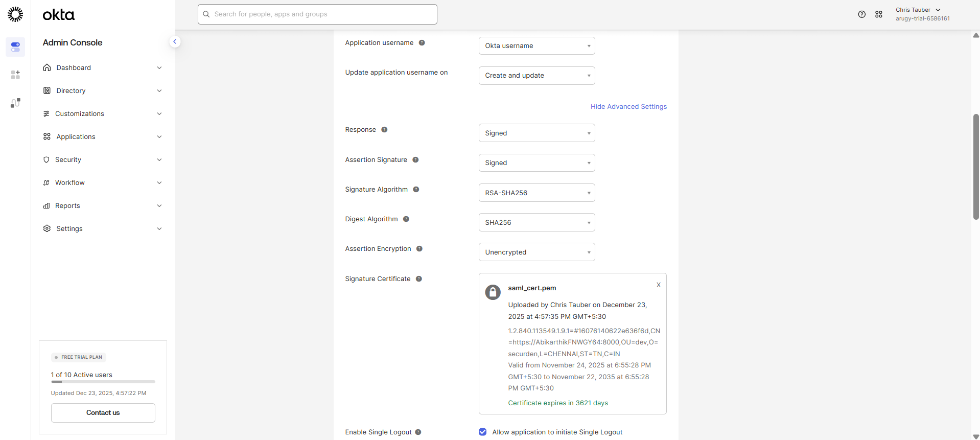Collapse sidebar with the arrow button
980x440 pixels.
point(175,42)
